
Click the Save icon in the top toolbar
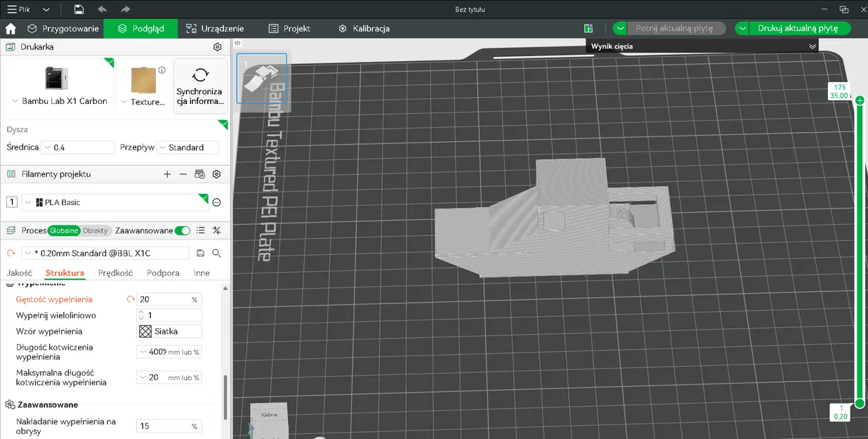click(78, 9)
